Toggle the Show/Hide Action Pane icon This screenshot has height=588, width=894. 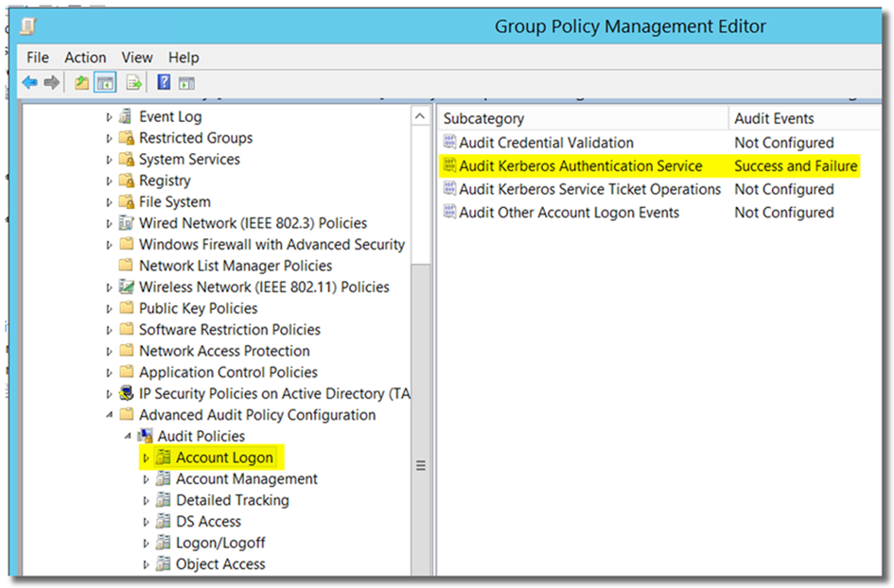click(186, 83)
